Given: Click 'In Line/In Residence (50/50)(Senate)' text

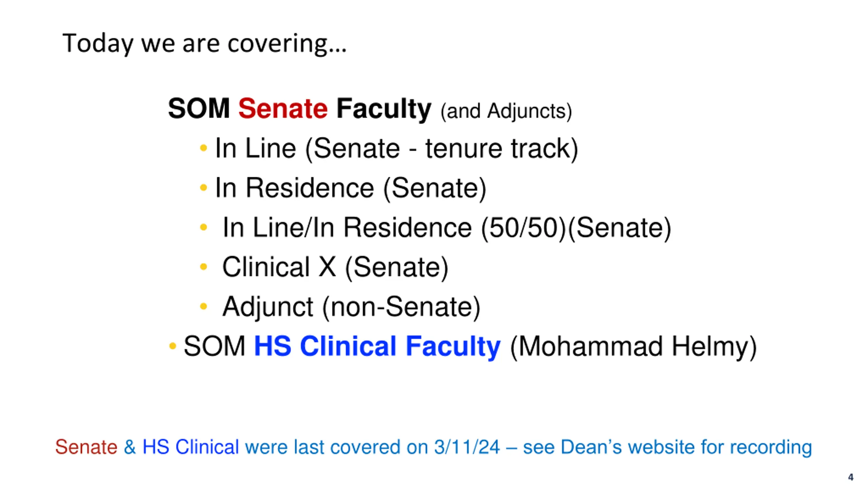Looking at the screenshot, I should [447, 228].
